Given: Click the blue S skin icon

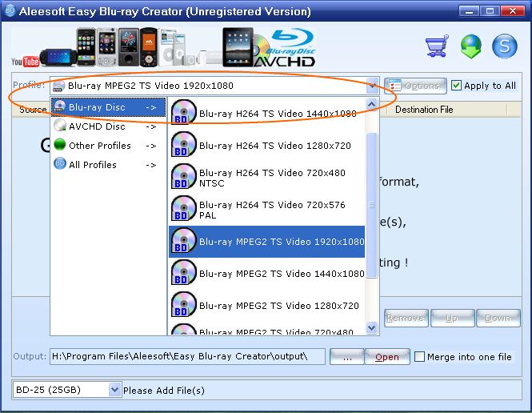Looking at the screenshot, I should click(x=505, y=46).
